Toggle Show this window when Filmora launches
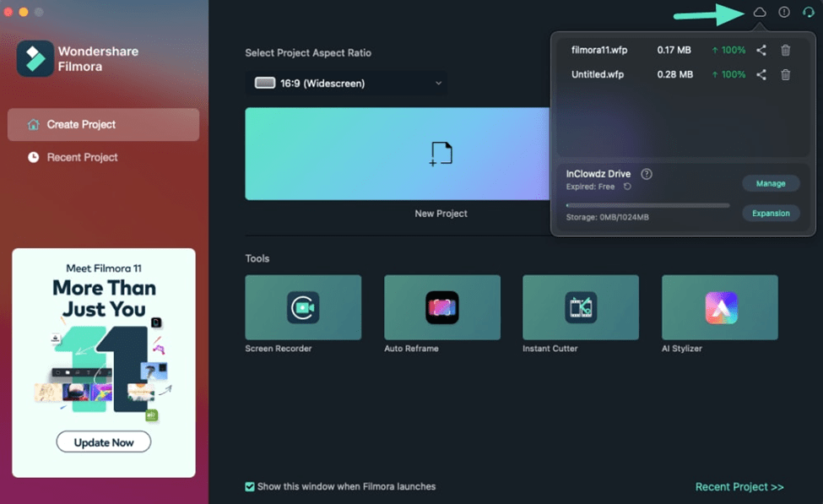The width and height of the screenshot is (823, 504). click(x=250, y=486)
